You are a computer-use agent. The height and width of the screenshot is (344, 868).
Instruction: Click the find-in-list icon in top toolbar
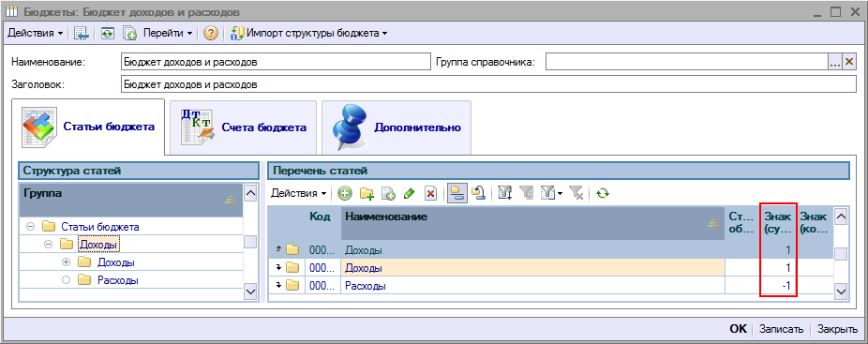[81, 33]
